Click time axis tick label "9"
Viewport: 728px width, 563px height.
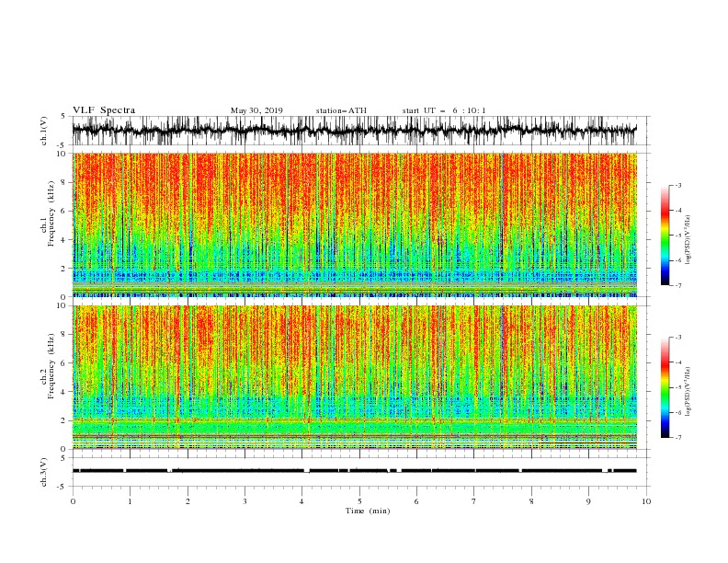(x=588, y=501)
